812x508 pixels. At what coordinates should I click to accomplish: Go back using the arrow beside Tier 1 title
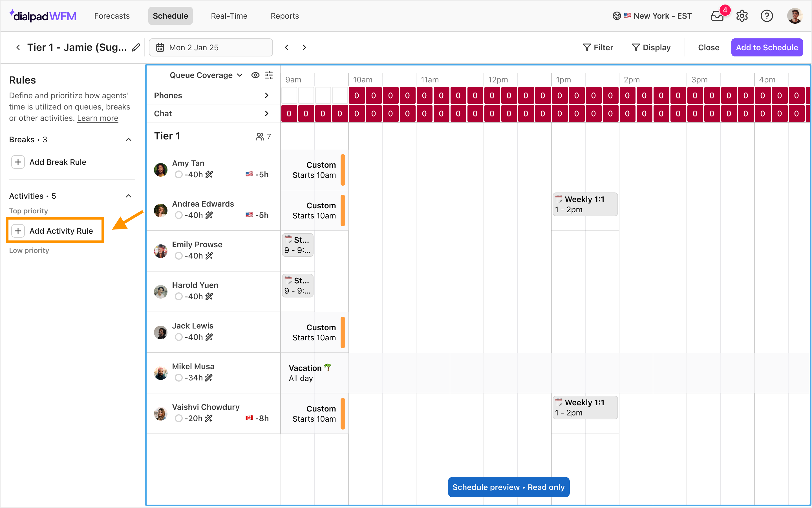[18, 47]
